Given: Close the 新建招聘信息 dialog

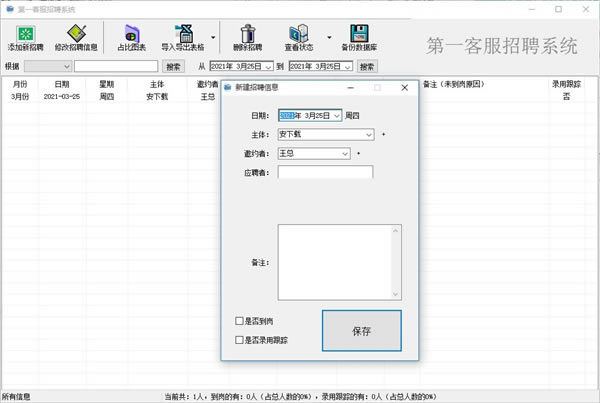Looking at the screenshot, I should point(404,88).
